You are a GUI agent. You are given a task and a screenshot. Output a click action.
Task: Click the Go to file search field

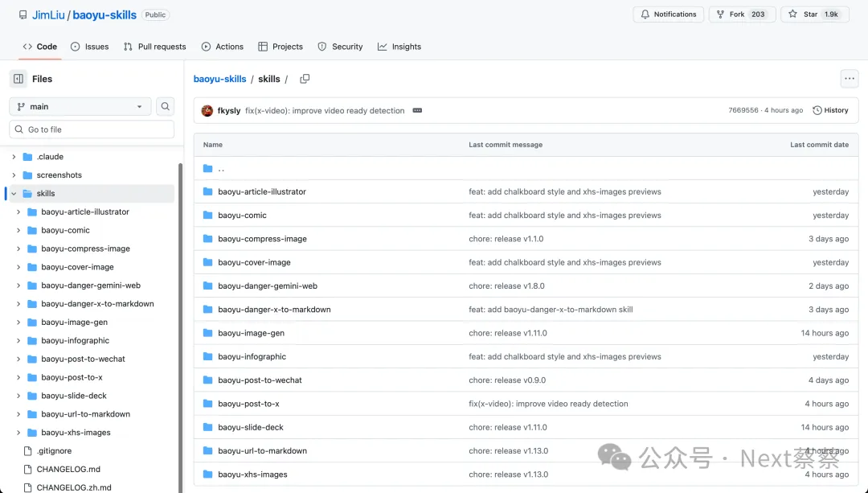coord(92,129)
